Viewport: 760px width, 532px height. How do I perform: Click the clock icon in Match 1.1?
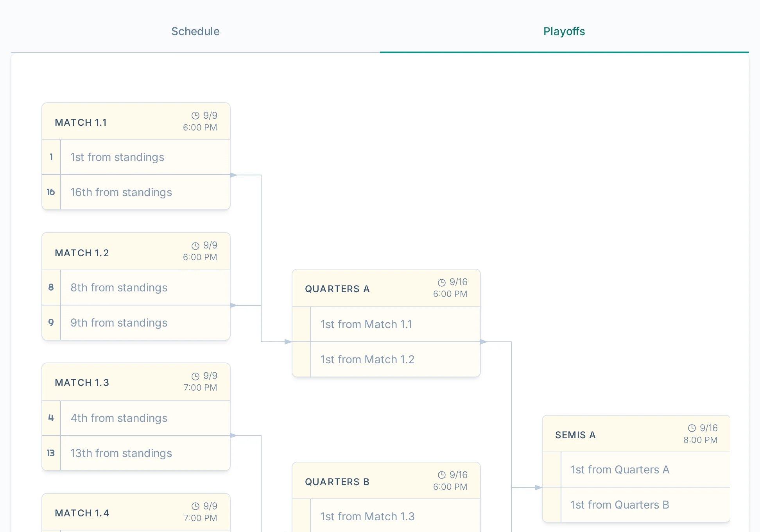195,116
